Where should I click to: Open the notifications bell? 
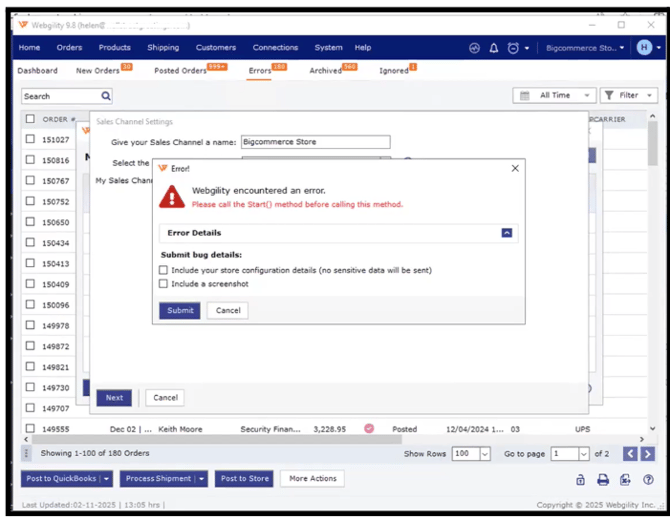[x=494, y=48]
